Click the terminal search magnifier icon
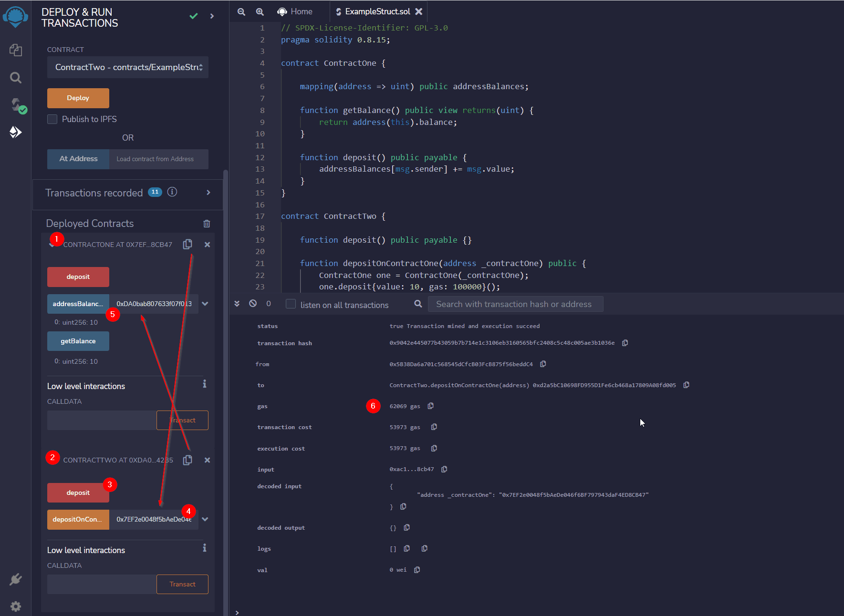844x616 pixels. [418, 304]
